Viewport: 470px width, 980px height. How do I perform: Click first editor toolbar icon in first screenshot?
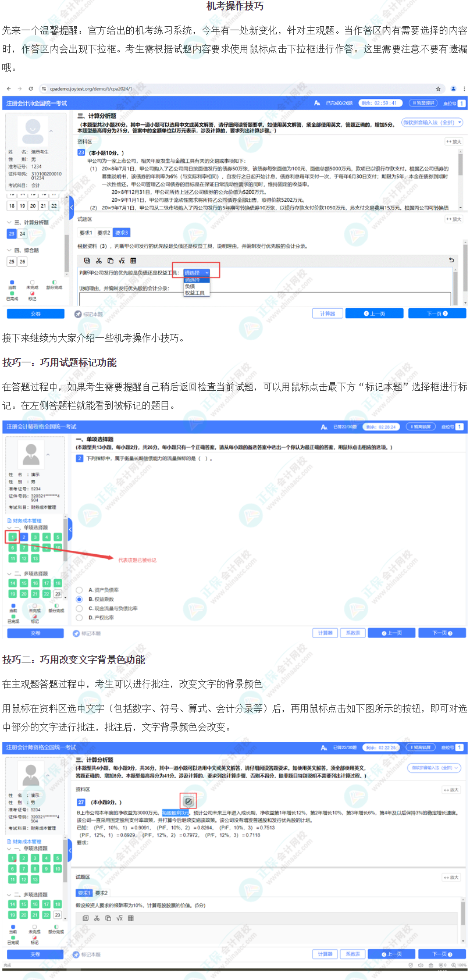(87, 261)
